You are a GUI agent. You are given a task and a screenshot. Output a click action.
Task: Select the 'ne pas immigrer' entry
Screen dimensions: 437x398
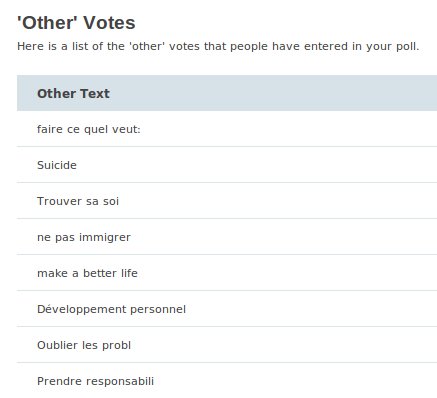click(x=227, y=237)
